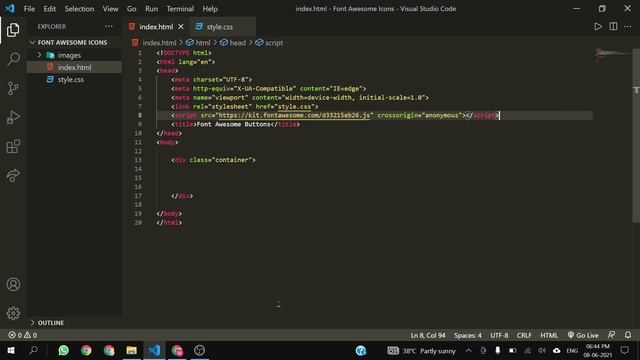Collapse the FONT AWESOME ICONS section
The image size is (640, 360).
pos(74,42)
